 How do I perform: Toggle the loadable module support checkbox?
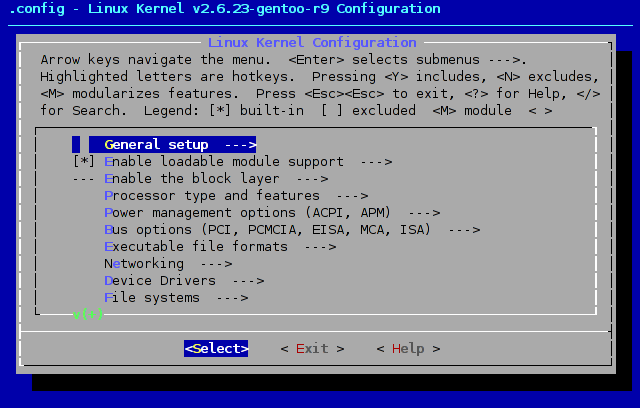point(84,162)
